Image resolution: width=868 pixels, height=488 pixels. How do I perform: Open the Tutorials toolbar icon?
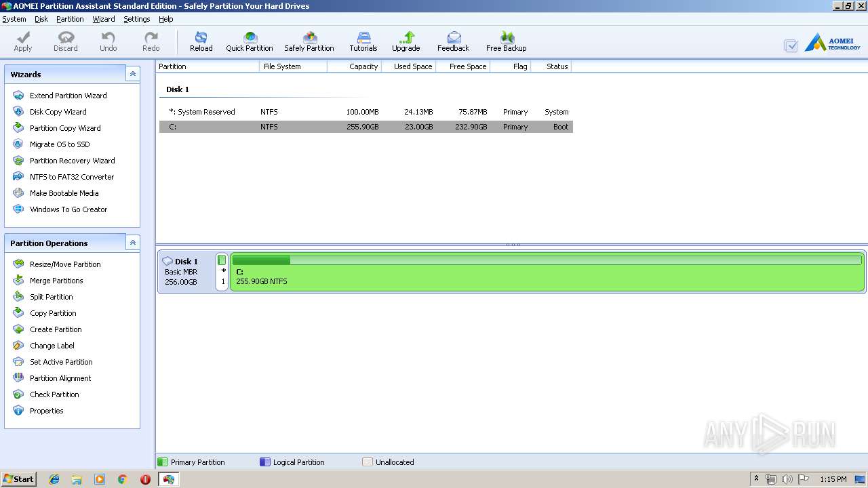(363, 38)
